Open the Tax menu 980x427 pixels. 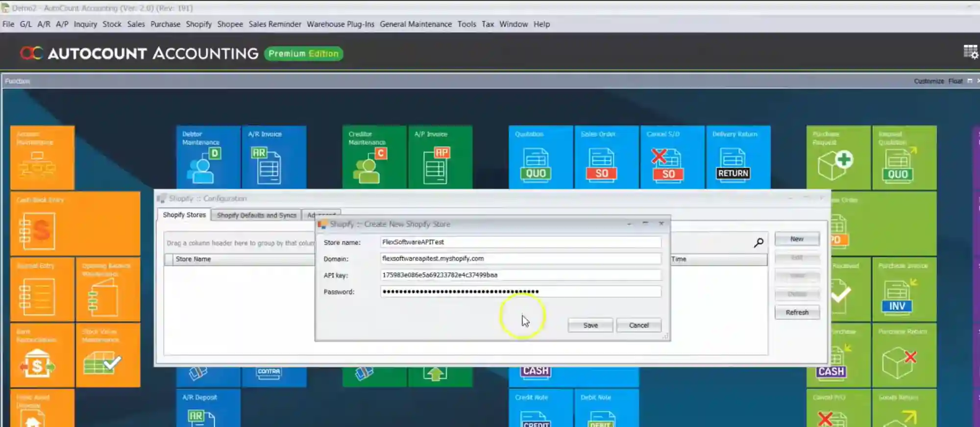[488, 24]
